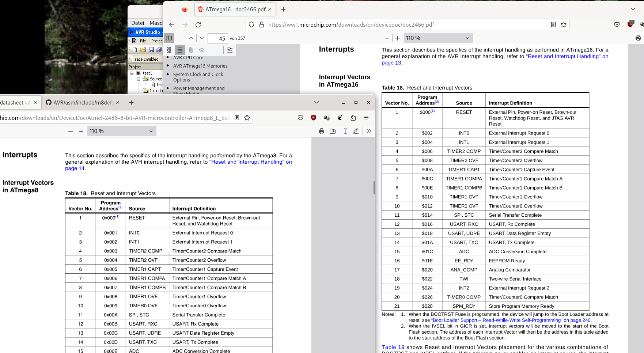Image resolution: width=644 pixels, height=353 pixels.
Task: Select the PDF draw annotation tool
Action: click(x=356, y=131)
